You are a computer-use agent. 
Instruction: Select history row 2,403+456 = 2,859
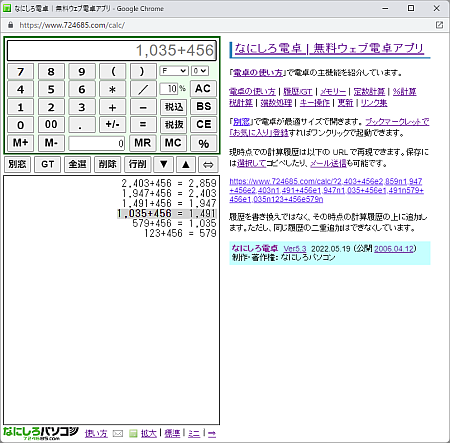pos(169,183)
